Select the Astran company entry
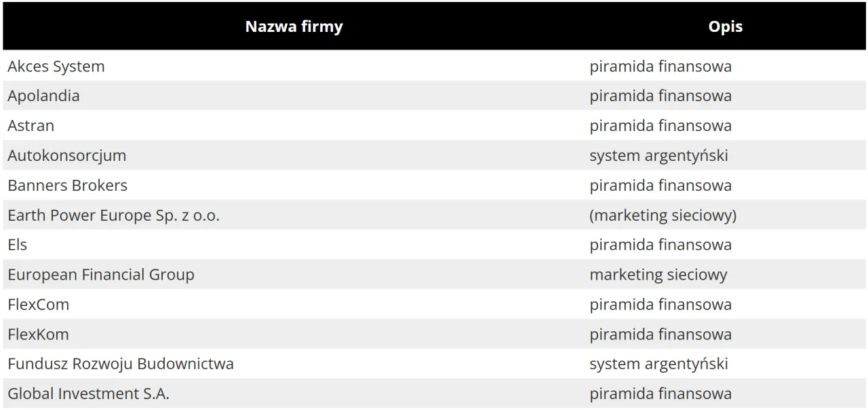 pos(31,126)
